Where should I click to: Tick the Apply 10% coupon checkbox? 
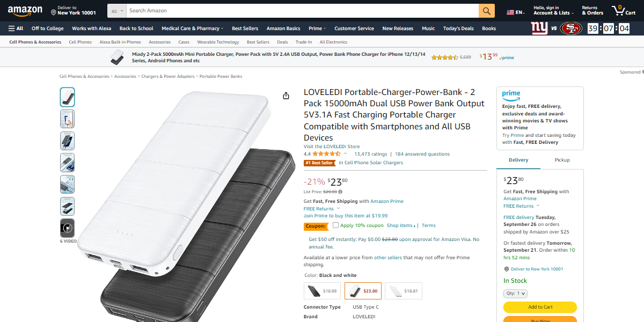click(x=335, y=225)
